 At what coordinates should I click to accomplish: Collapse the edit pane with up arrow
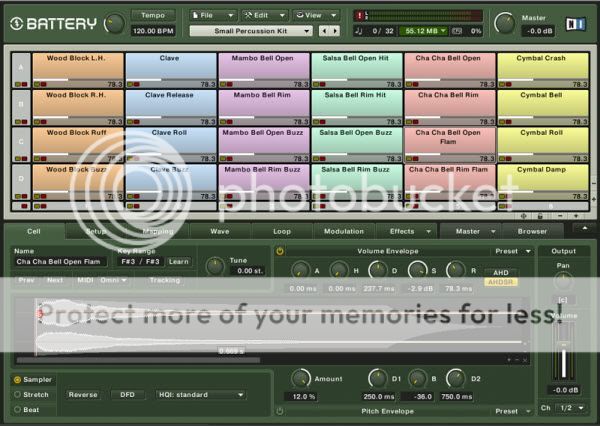point(585,228)
